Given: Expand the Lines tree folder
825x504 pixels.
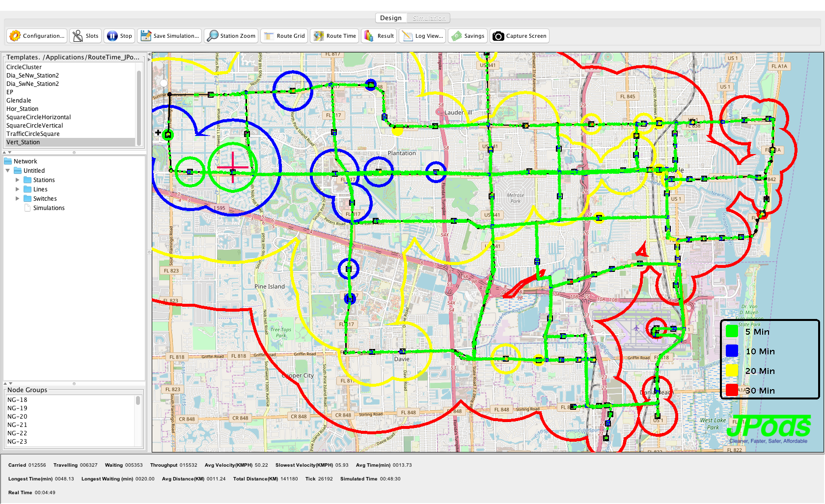Looking at the screenshot, I should pyautogui.click(x=18, y=189).
